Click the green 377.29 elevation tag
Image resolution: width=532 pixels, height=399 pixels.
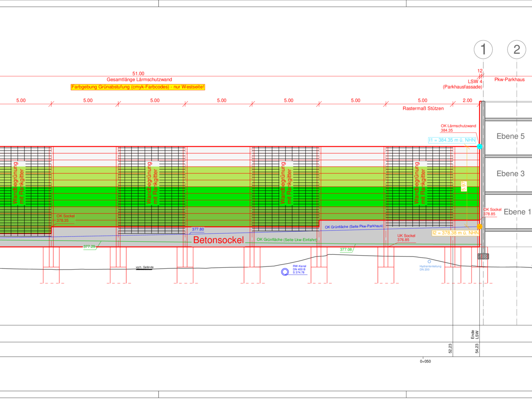(x=89, y=247)
